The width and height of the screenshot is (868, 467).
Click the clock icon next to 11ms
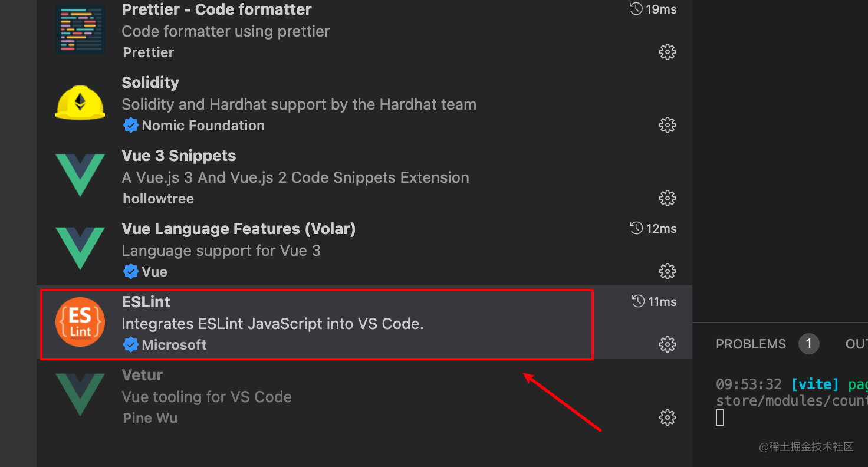[x=638, y=301]
